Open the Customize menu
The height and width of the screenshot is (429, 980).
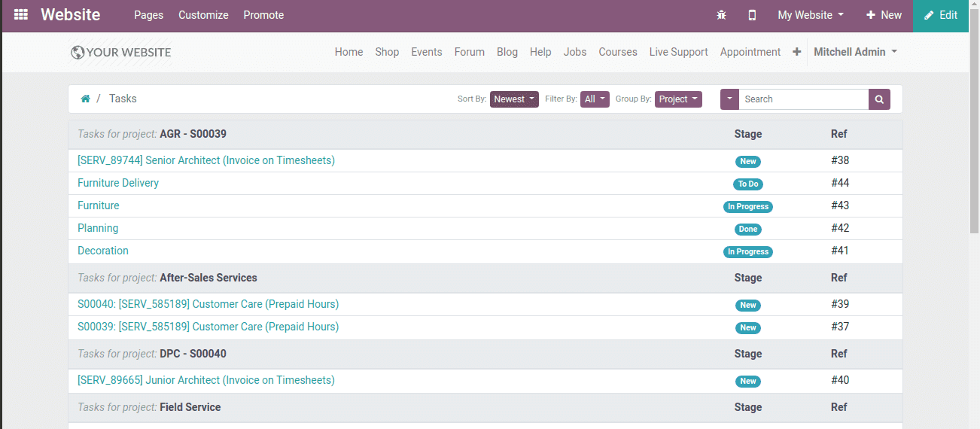203,15
